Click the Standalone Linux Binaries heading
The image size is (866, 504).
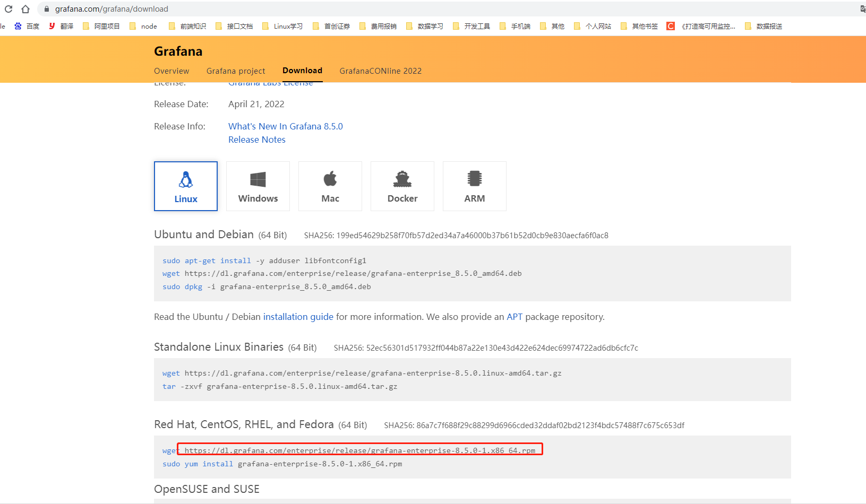(219, 347)
